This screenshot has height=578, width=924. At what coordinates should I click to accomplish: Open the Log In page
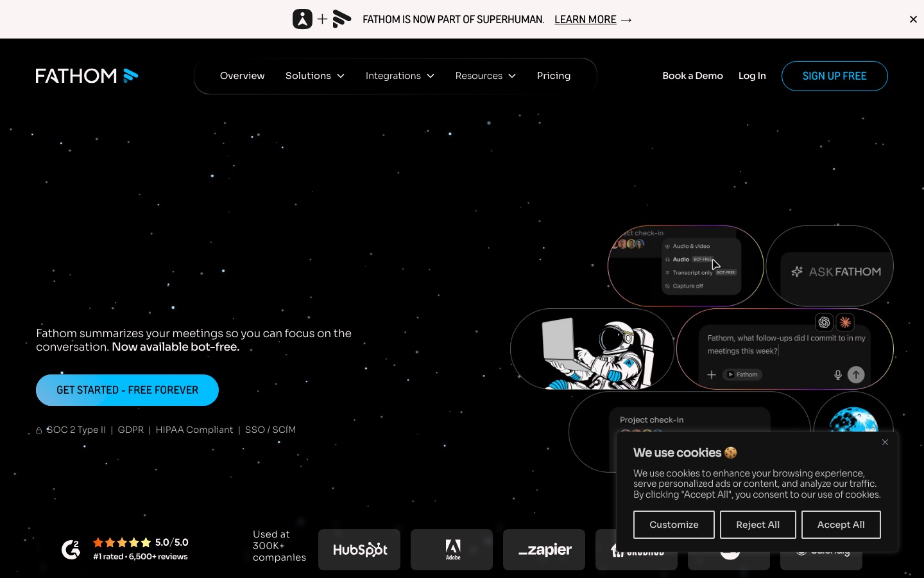(x=752, y=76)
